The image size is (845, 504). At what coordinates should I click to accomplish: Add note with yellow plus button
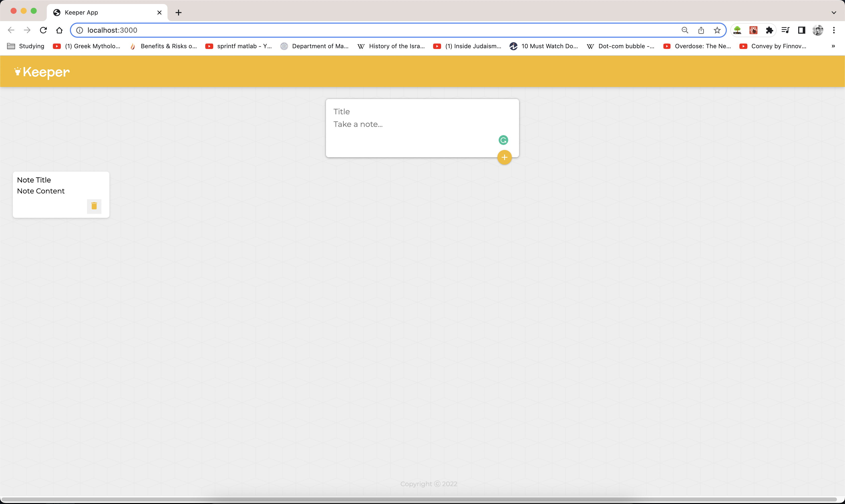[504, 157]
